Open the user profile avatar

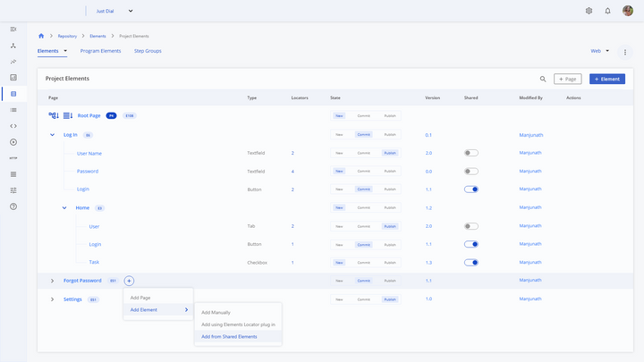pyautogui.click(x=628, y=11)
